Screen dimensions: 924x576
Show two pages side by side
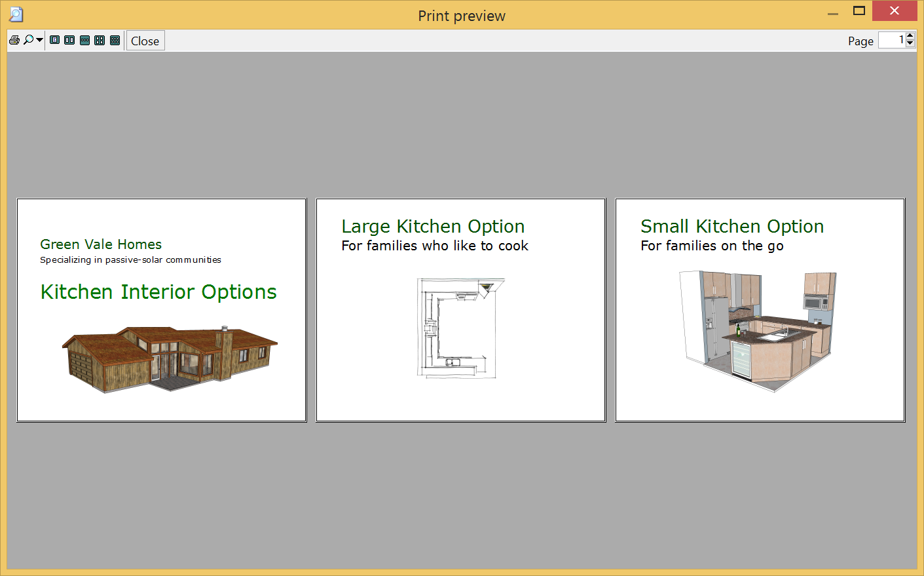pyautogui.click(x=69, y=40)
